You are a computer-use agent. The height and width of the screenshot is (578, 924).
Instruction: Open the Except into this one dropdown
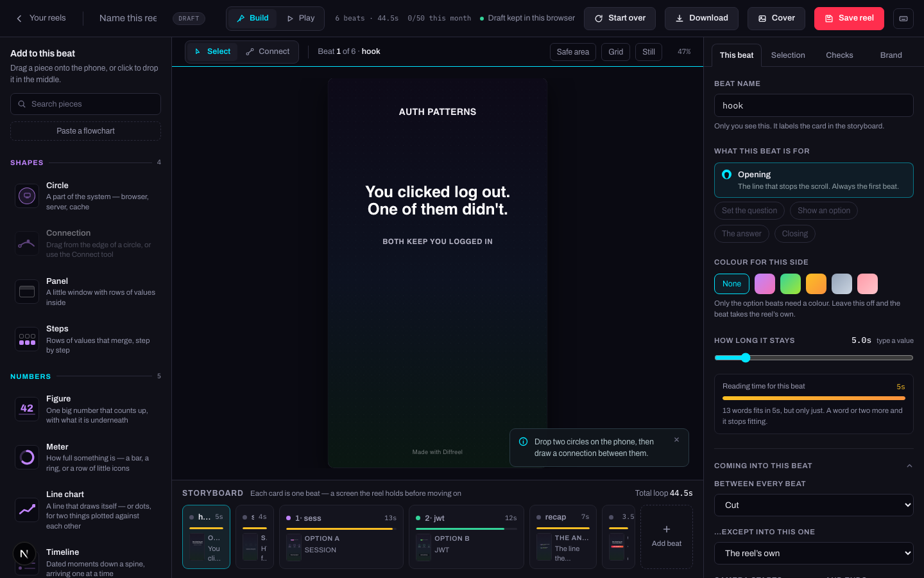pos(814,554)
